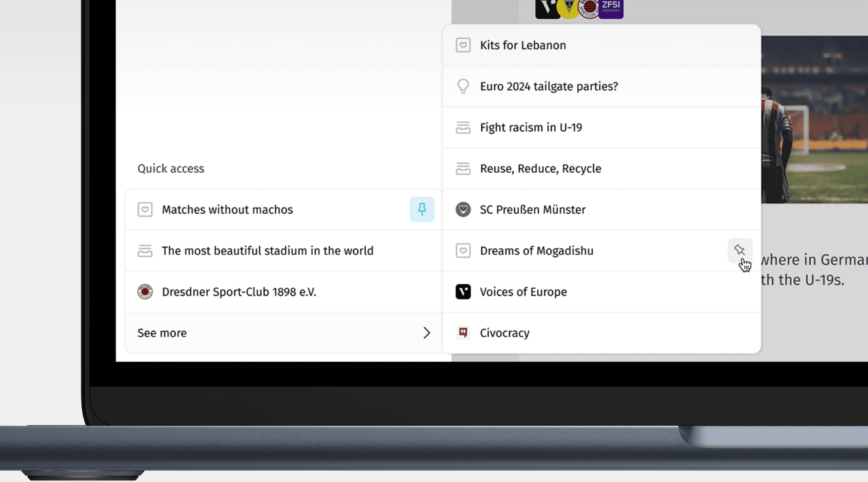The width and height of the screenshot is (868, 482).
Task: Click the Civocracy logo icon
Action: coord(463,333)
